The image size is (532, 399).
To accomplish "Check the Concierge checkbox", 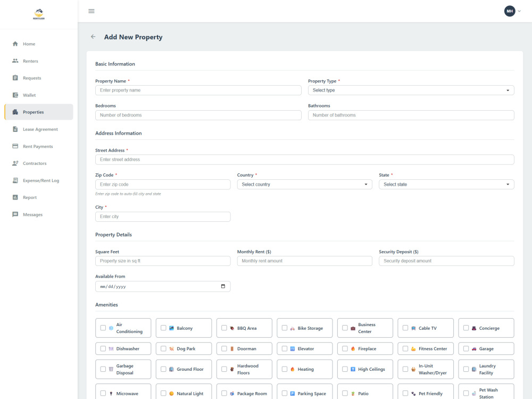I will (466, 328).
